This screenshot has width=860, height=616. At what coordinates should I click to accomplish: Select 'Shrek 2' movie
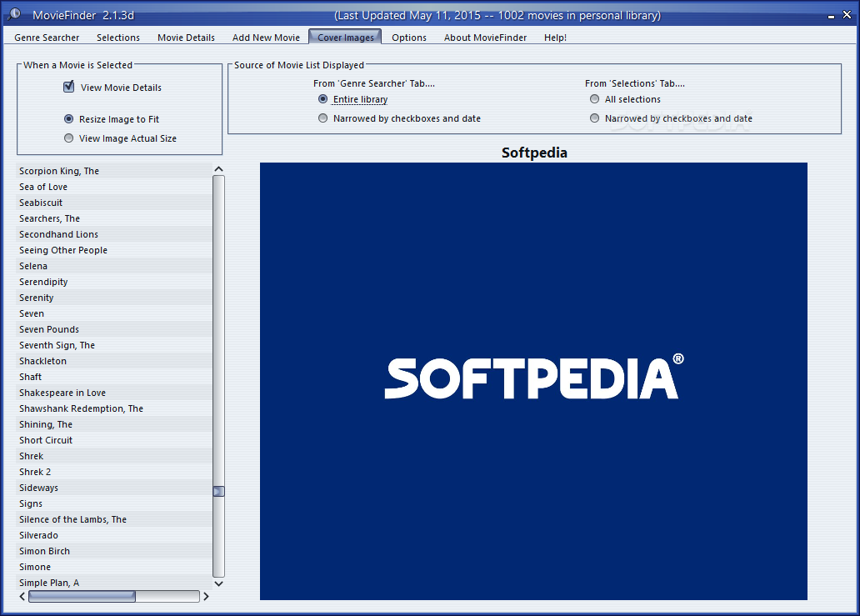[114, 473]
